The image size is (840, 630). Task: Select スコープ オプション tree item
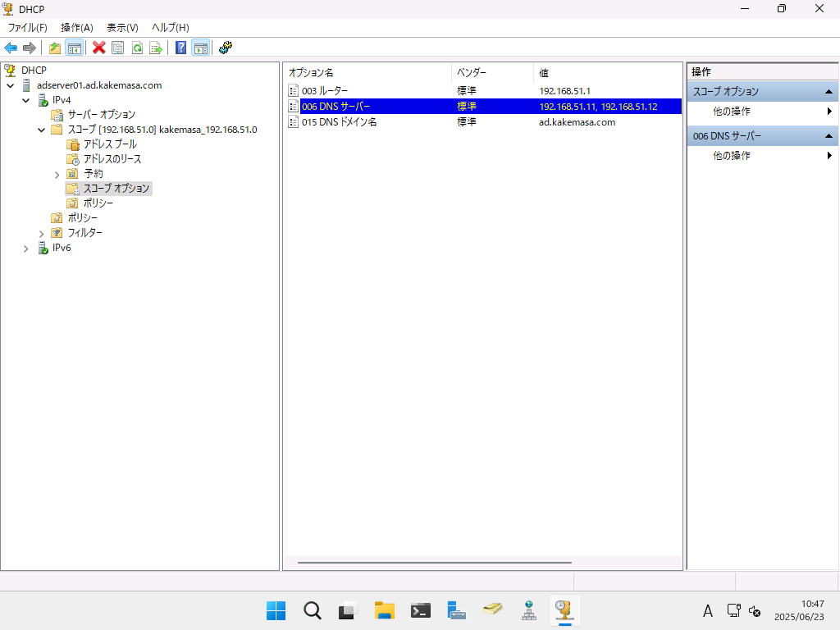coord(116,189)
